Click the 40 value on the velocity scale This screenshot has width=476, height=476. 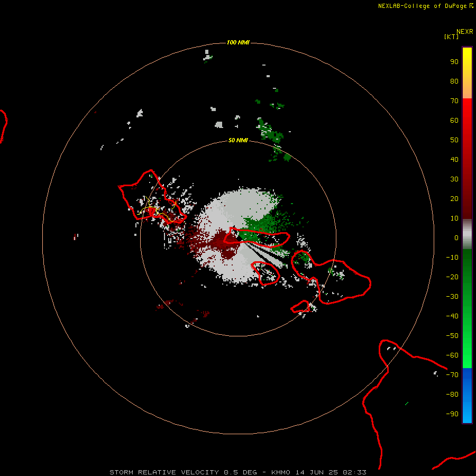point(454,160)
